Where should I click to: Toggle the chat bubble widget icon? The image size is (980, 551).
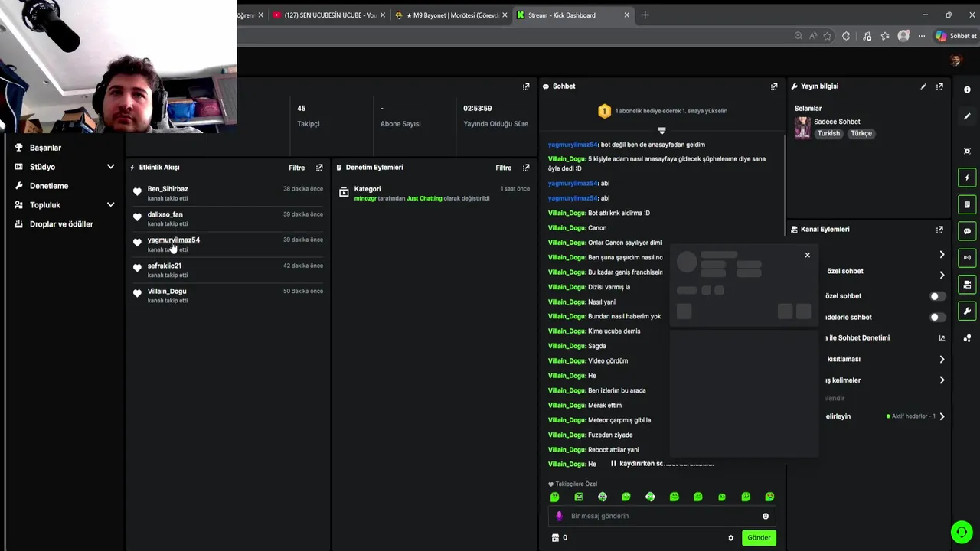[x=967, y=231]
